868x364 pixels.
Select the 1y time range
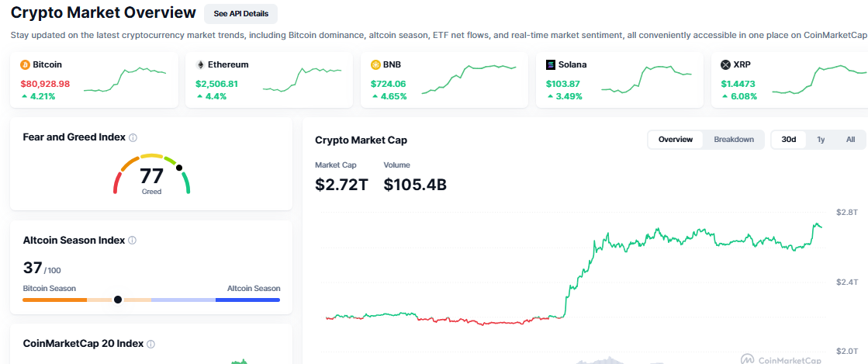pos(821,140)
